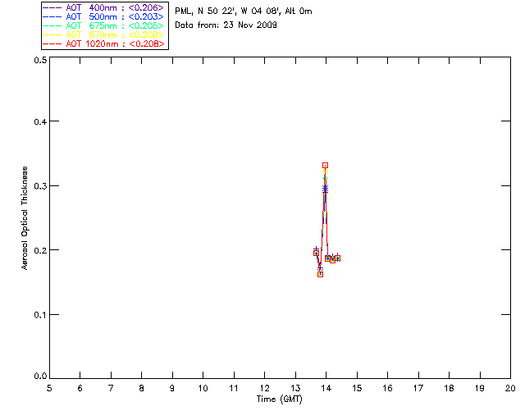Click the x-axis tick label 14

tap(326, 388)
